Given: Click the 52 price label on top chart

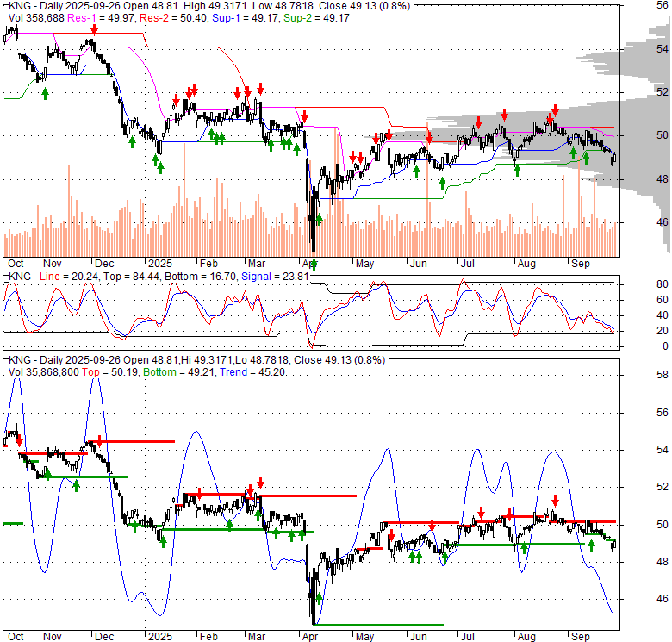Looking at the screenshot, I should point(663,91).
